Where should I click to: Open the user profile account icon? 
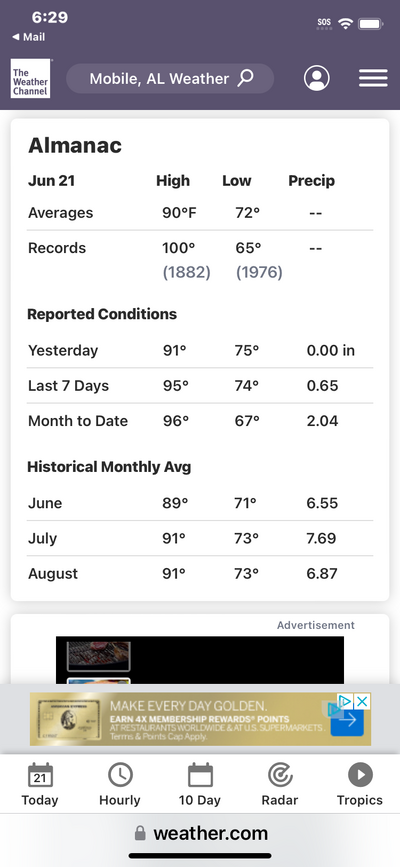tap(316, 79)
